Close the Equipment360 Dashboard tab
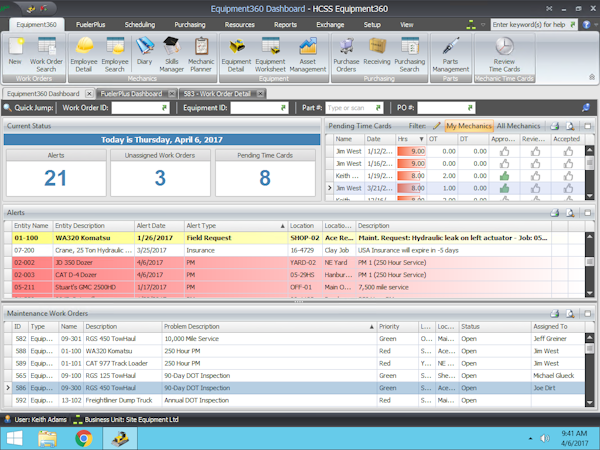This screenshot has width=600, height=450. [x=89, y=94]
